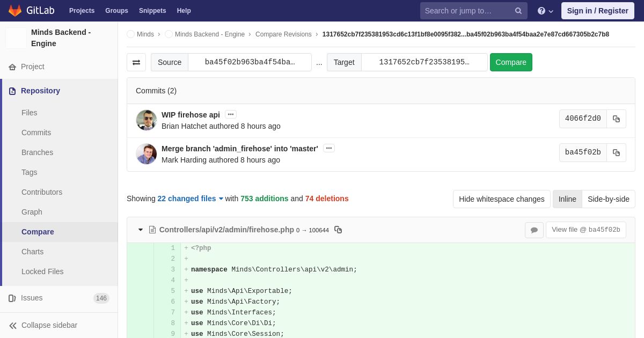The image size is (644, 338).
Task: Expand WIP firehose api commit description
Action: click(231, 114)
